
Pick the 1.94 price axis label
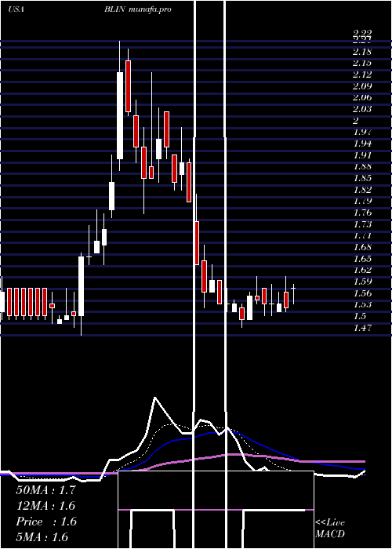pyautogui.click(x=362, y=144)
